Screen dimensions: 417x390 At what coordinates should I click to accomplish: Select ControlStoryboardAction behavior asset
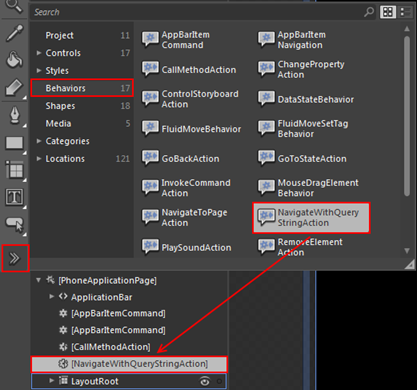[x=190, y=99]
